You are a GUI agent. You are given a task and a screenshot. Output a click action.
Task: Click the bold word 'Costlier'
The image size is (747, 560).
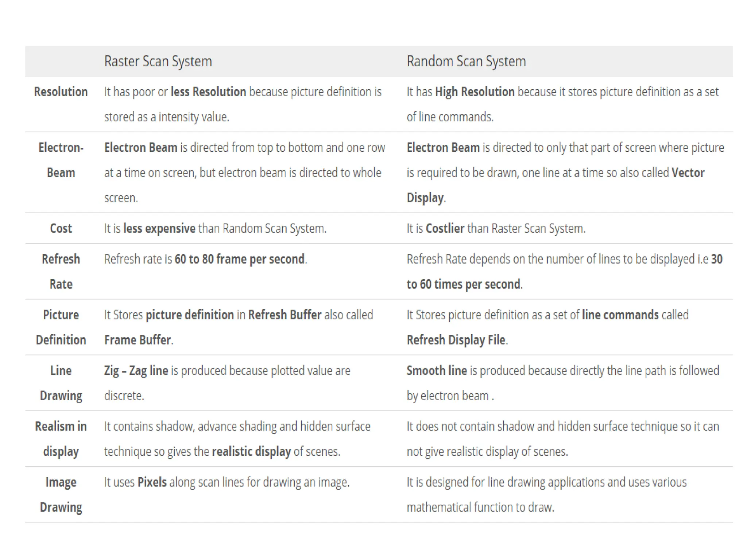pyautogui.click(x=445, y=229)
